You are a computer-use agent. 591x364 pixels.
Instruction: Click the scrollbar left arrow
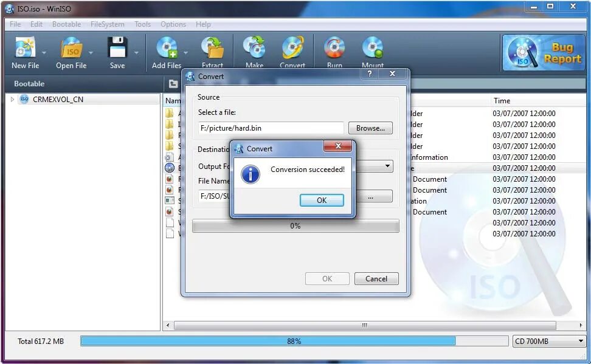(x=168, y=325)
